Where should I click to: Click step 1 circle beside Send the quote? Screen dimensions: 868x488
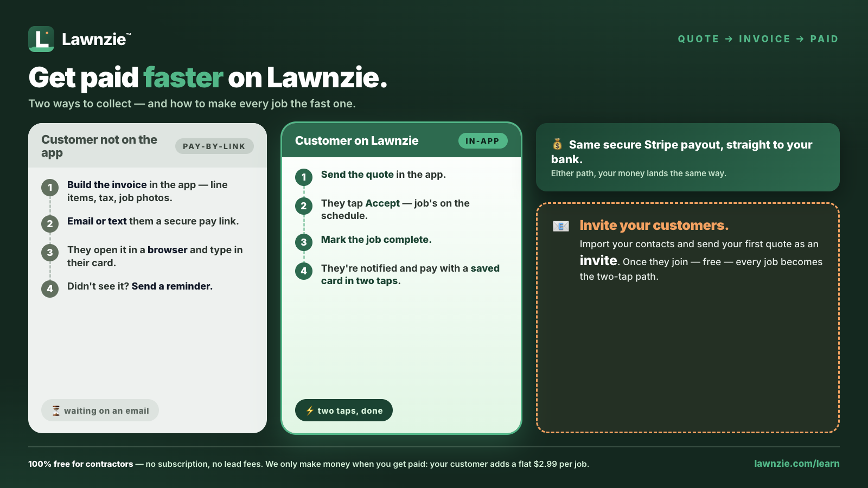tap(304, 177)
